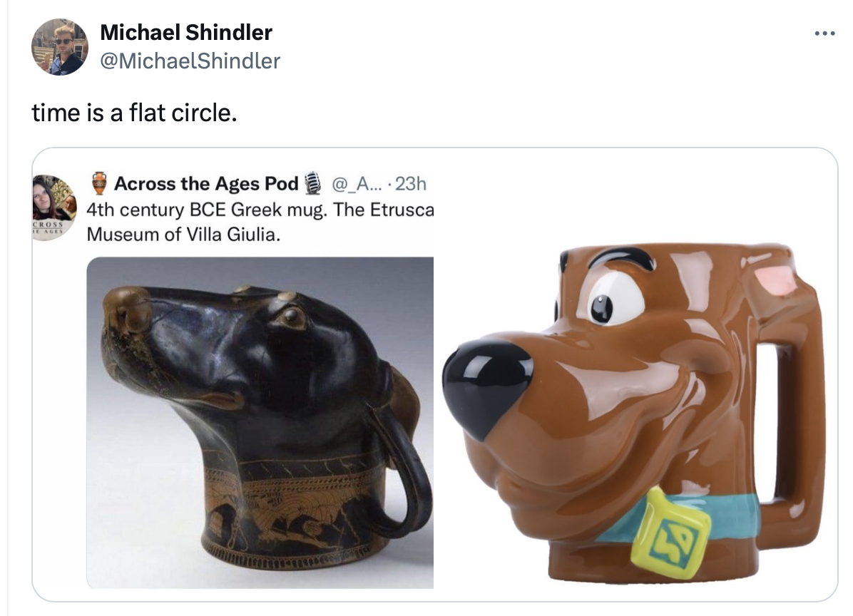Click 'Museum of Villa Giulia.' text line
Image resolution: width=853 pixels, height=616 pixels.
tap(184, 235)
